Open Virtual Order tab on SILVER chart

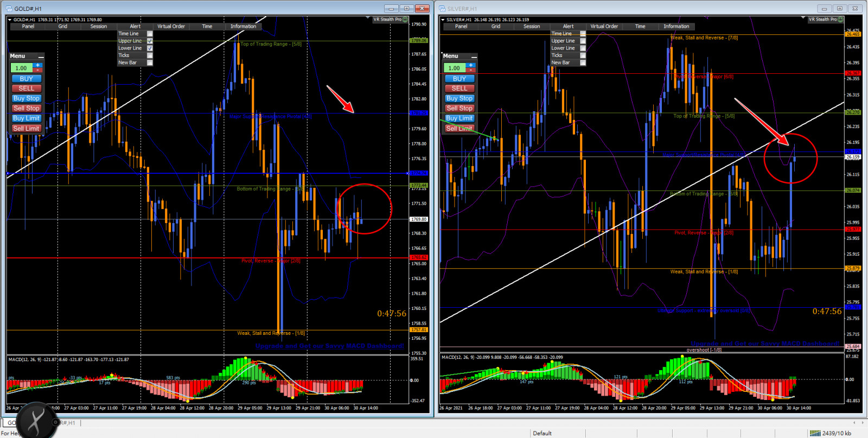point(604,26)
